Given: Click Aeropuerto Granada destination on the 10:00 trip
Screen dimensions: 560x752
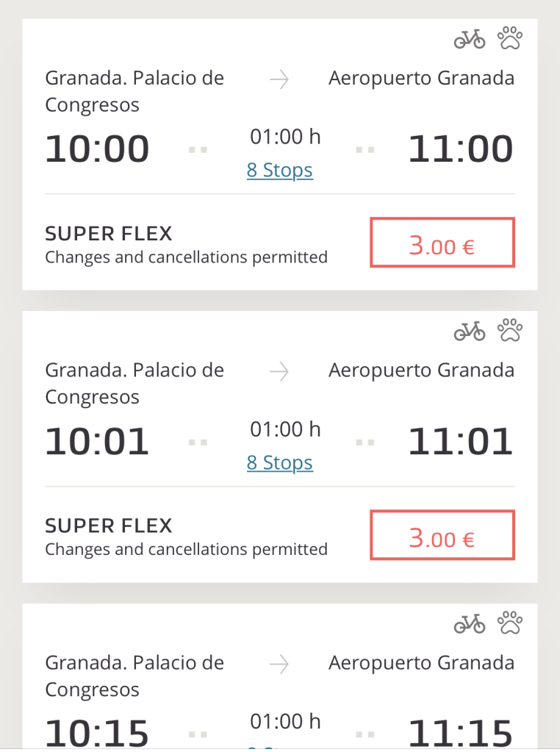Looking at the screenshot, I should [x=421, y=79].
